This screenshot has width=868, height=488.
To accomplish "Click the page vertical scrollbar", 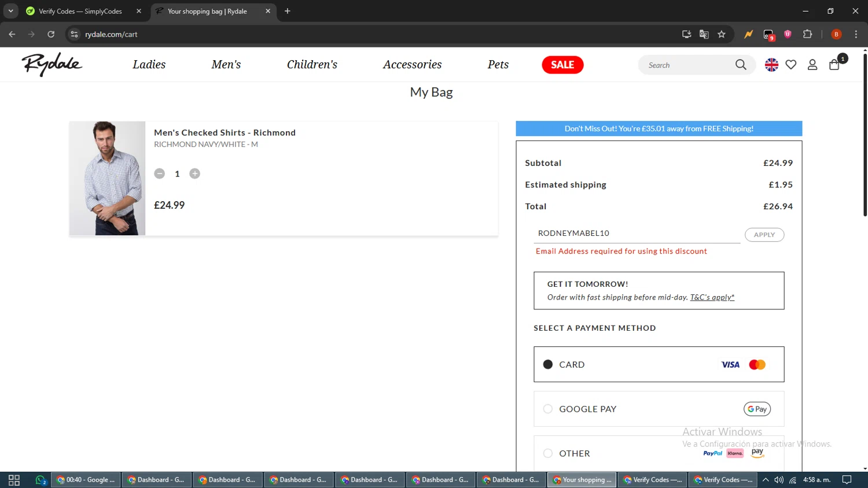I will (865, 134).
